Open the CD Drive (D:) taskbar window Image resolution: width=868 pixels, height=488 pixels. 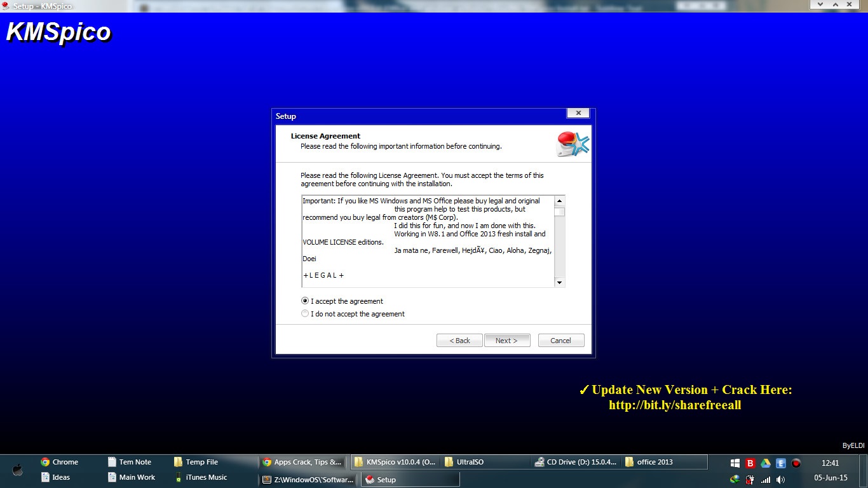[576, 462]
